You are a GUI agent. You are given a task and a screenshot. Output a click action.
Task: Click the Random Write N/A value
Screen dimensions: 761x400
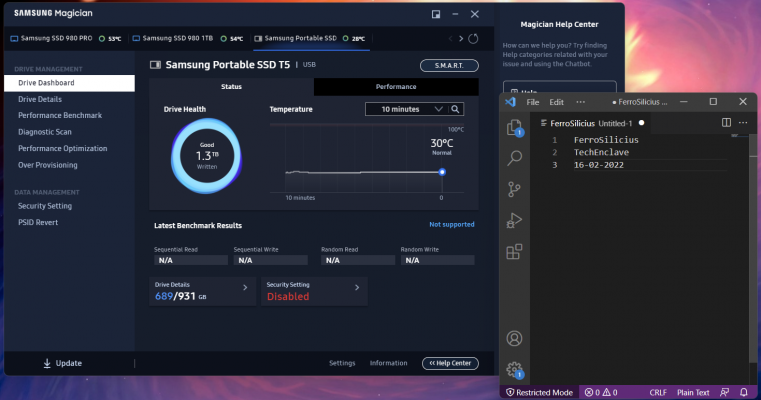(x=437, y=260)
